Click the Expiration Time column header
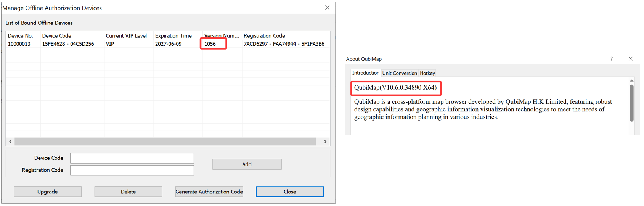The width and height of the screenshot is (644, 206). [x=173, y=35]
